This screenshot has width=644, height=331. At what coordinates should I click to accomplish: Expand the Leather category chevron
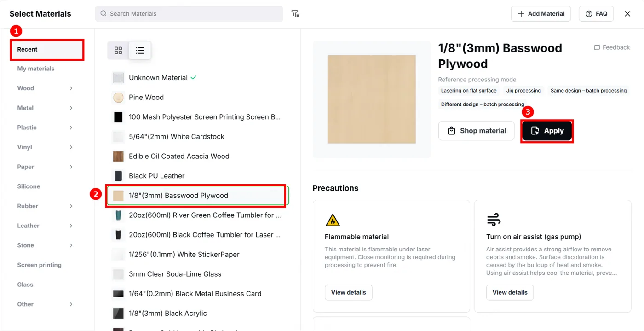point(71,226)
